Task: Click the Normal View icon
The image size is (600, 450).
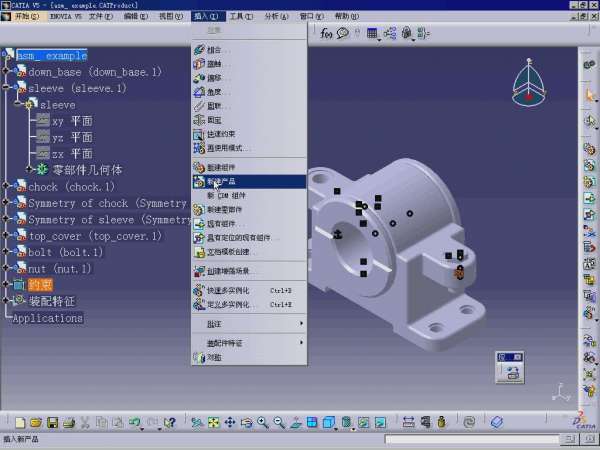Action: 296,422
